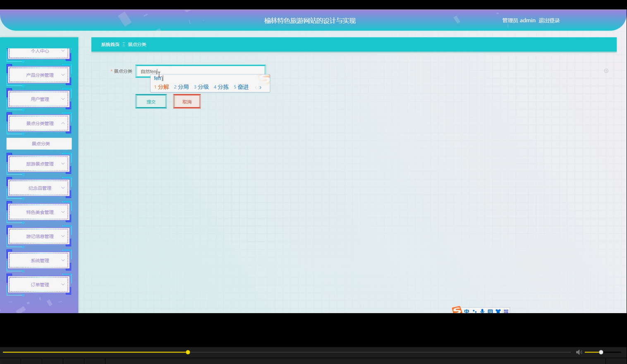Toggle the 中 Chinese/English mode icon
This screenshot has width=627, height=364.
(467, 311)
